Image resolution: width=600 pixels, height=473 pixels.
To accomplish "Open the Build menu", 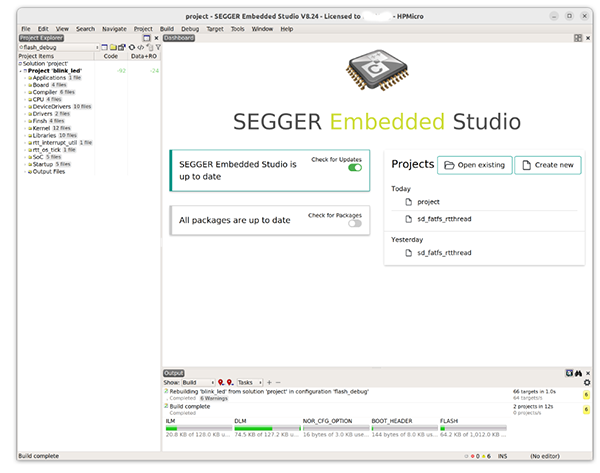I will 167,29.
